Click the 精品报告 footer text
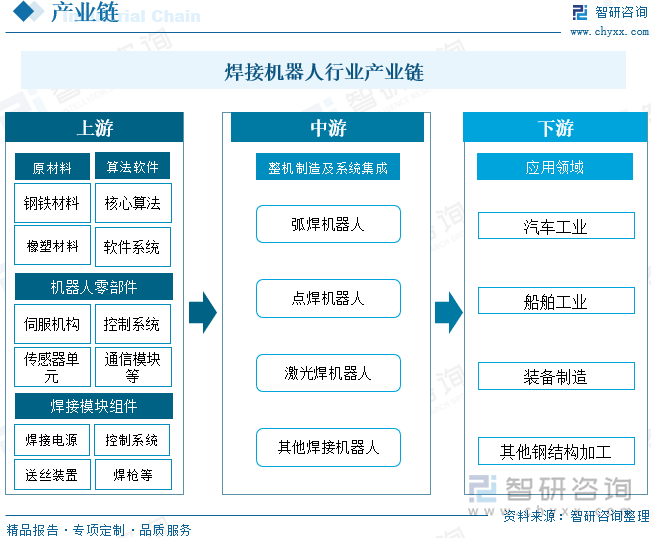The width and height of the screenshot is (651, 538). click(x=32, y=530)
